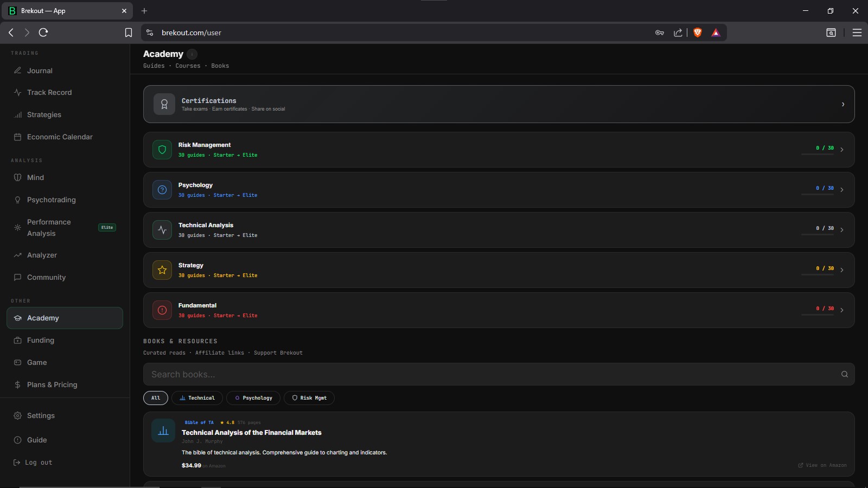Open Academy in the sidebar

pyautogui.click(x=65, y=318)
